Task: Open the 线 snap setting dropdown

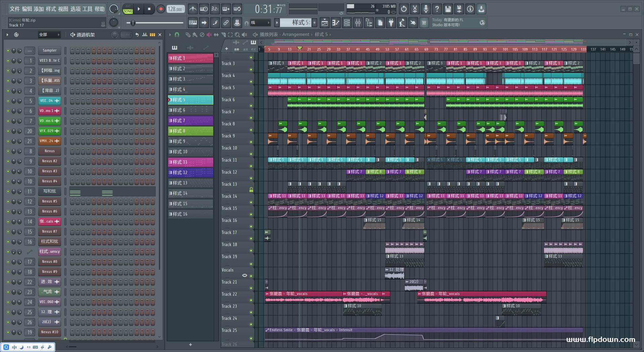Action: [x=260, y=23]
